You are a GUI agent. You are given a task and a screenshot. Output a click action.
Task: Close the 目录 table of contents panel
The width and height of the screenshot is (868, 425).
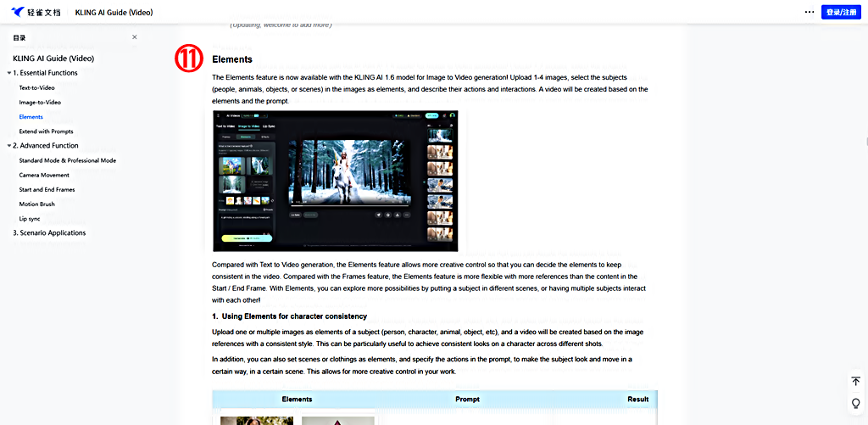135,37
